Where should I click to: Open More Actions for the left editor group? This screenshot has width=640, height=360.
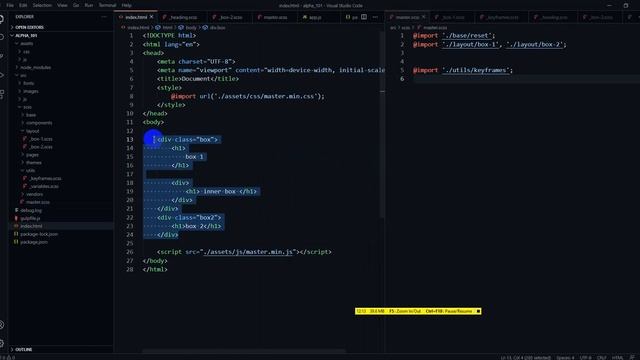(375, 17)
